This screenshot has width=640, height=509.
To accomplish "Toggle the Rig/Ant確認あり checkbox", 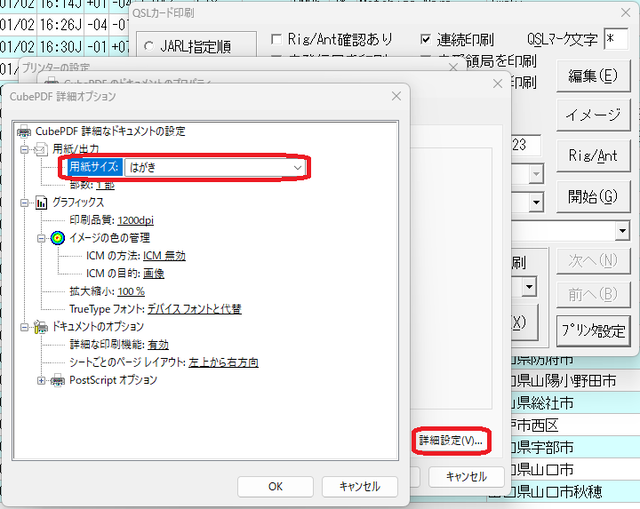I will (x=276, y=39).
